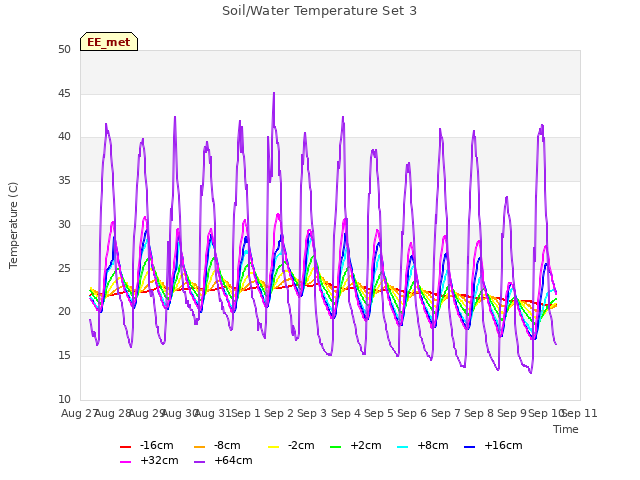Select the +32cm magenta legend swatch

[125, 462]
